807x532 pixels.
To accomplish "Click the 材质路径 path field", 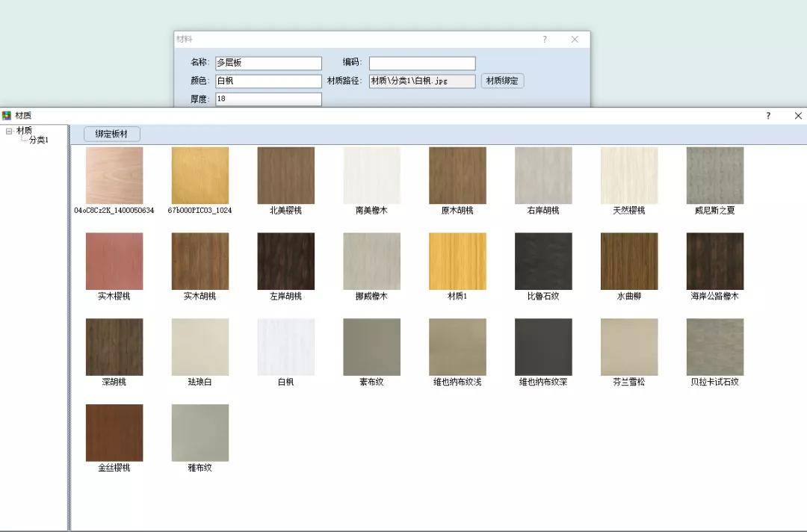I will click(422, 81).
